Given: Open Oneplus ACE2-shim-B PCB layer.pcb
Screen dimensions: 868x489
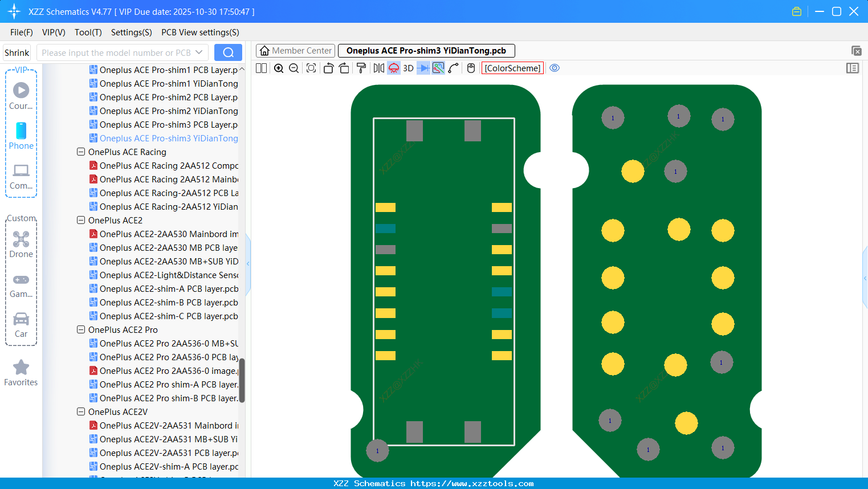Looking at the screenshot, I should pyautogui.click(x=164, y=303).
